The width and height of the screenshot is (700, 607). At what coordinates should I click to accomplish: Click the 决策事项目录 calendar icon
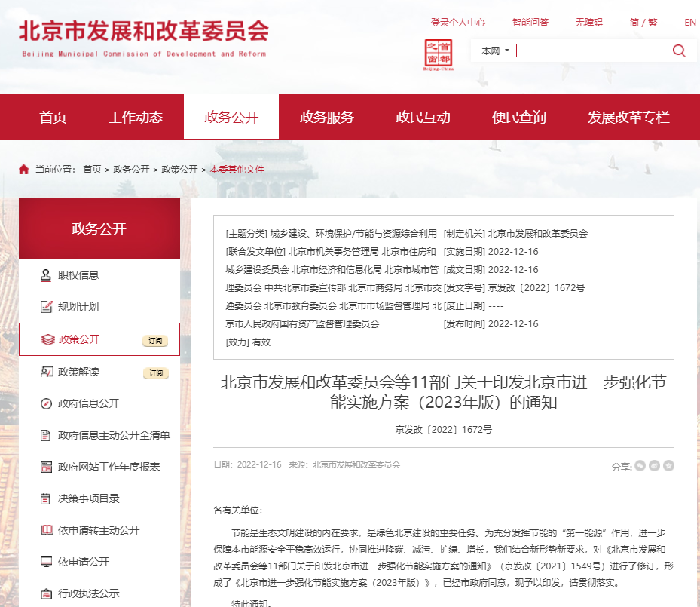pos(45,498)
